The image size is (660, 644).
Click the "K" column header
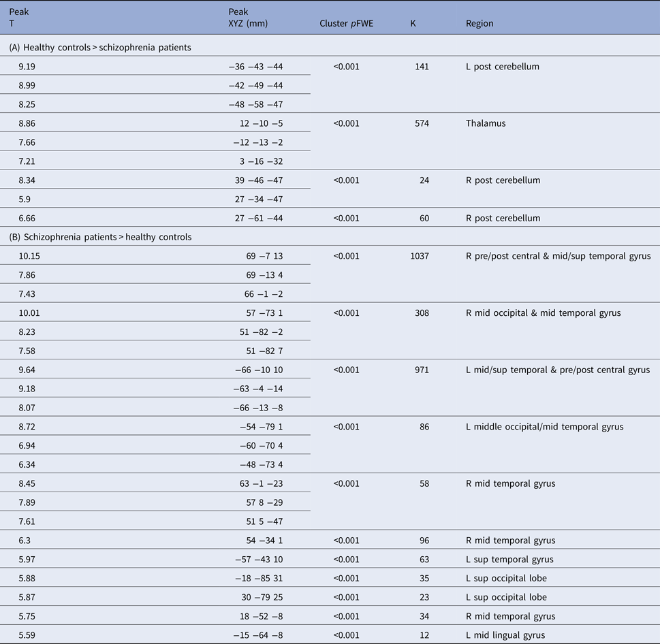(x=413, y=24)
